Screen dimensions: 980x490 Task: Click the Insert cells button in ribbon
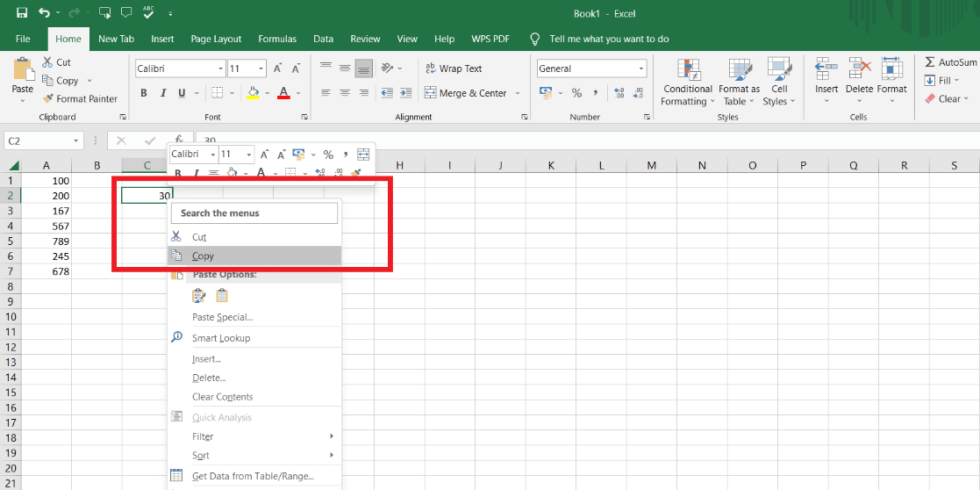tap(826, 82)
